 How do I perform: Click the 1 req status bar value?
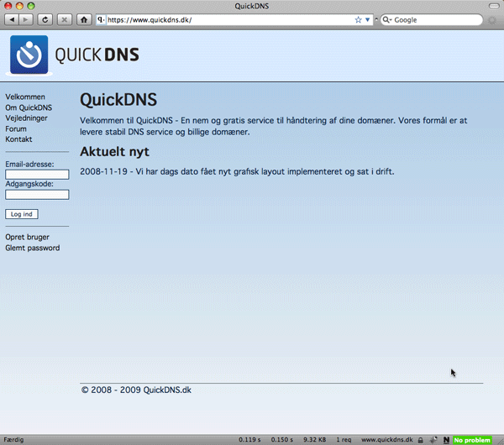[344, 439]
